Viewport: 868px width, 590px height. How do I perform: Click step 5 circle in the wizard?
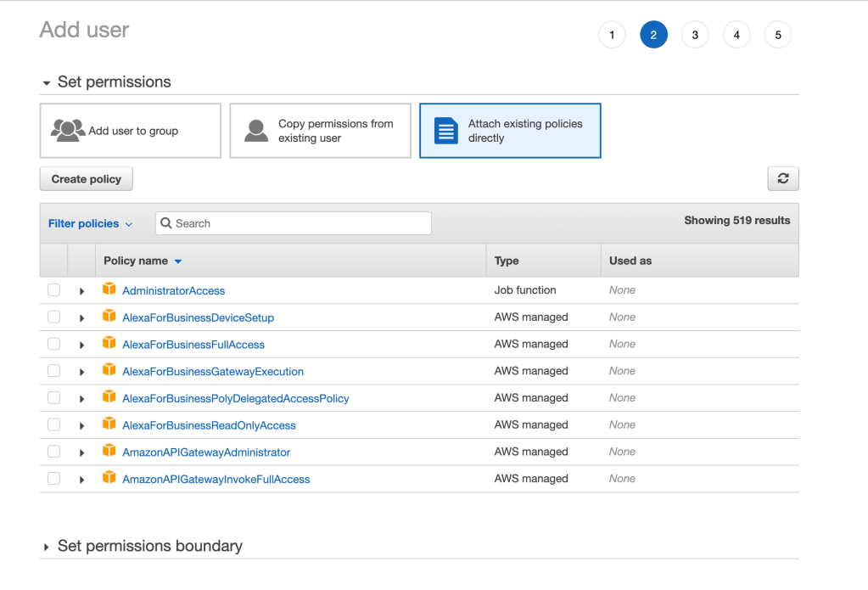(777, 35)
